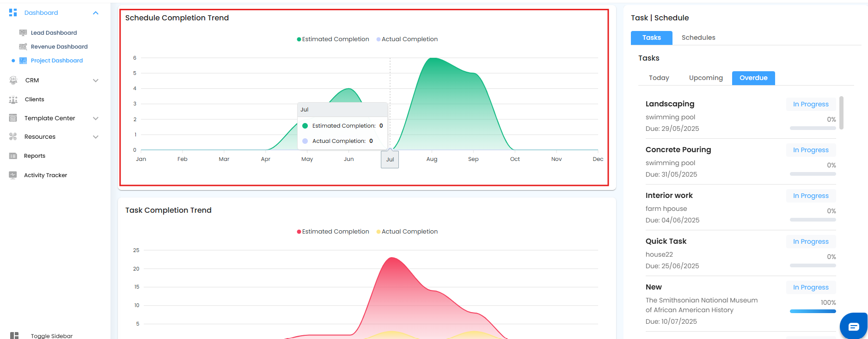Collapse the Dashboard menu chevron
The width and height of the screenshot is (868, 339).
pyautogui.click(x=96, y=13)
